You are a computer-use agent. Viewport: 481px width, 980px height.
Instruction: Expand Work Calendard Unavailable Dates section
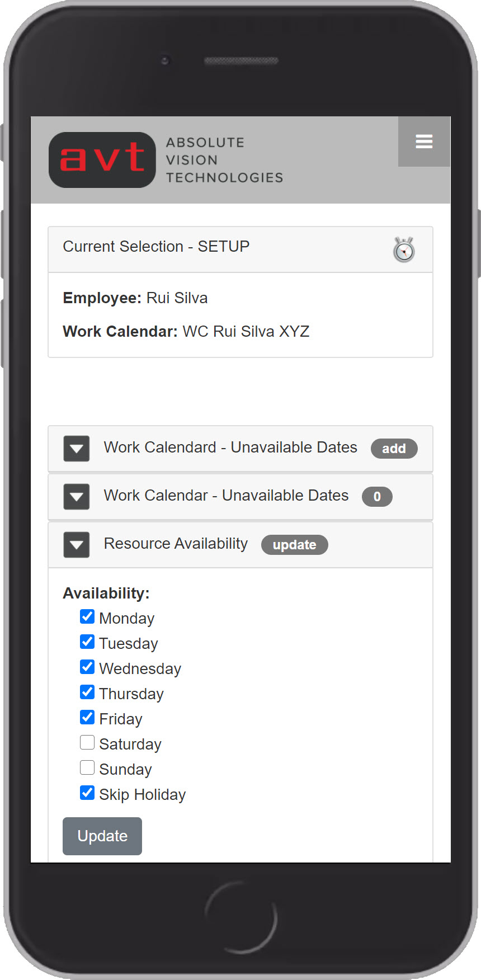pos(77,449)
